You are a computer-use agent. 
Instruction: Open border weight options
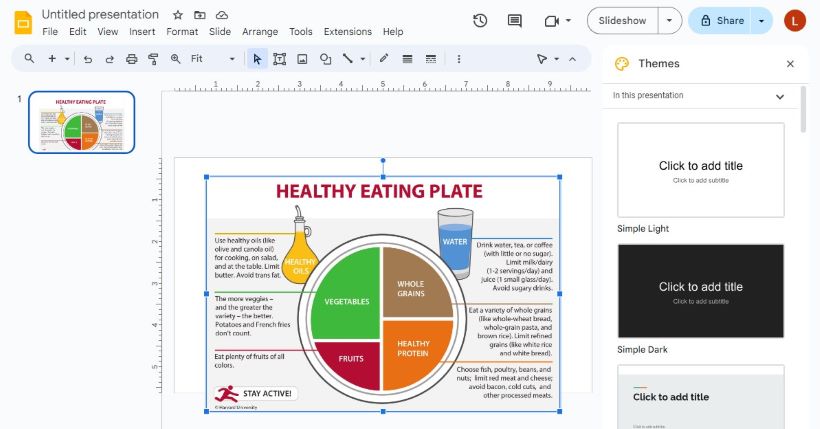pyautogui.click(x=407, y=59)
